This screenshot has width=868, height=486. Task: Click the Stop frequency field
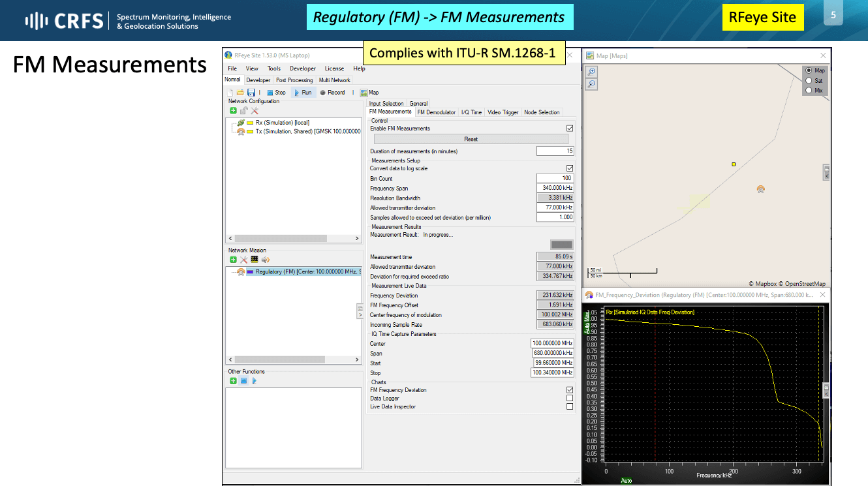coord(552,372)
